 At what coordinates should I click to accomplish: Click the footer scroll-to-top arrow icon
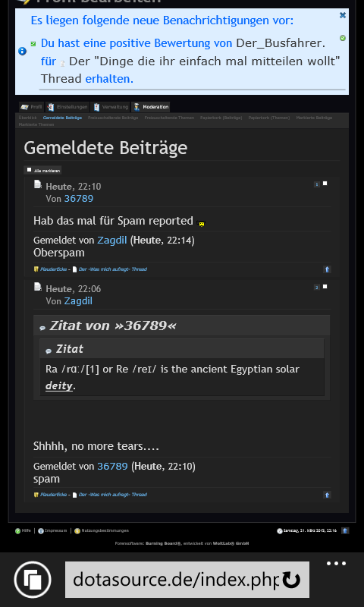click(x=345, y=530)
